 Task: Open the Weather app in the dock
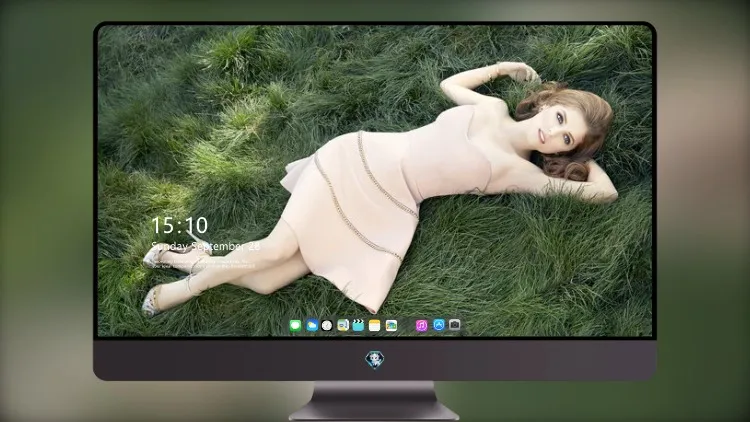pyautogui.click(x=312, y=326)
